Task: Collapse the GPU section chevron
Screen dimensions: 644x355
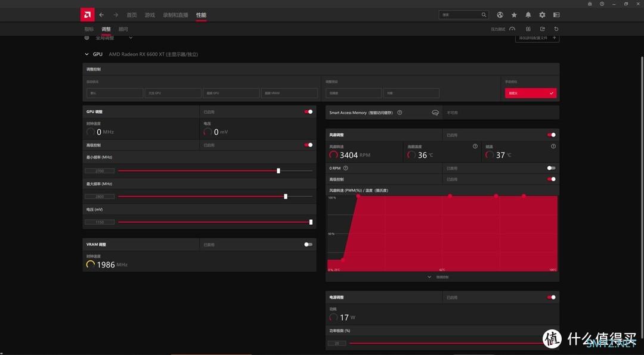Action: [86, 54]
